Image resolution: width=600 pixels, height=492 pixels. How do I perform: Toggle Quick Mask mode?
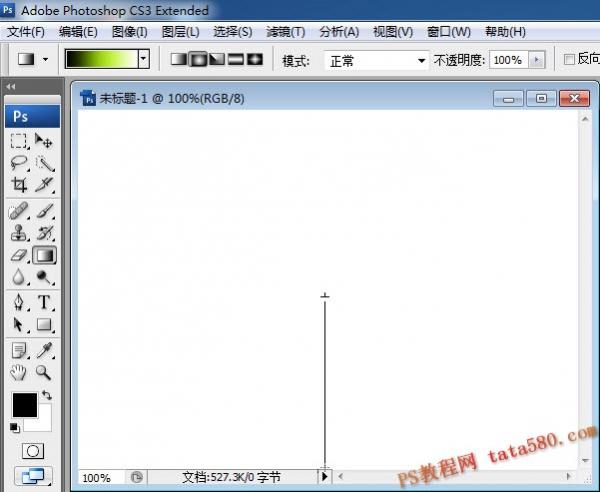[33, 451]
